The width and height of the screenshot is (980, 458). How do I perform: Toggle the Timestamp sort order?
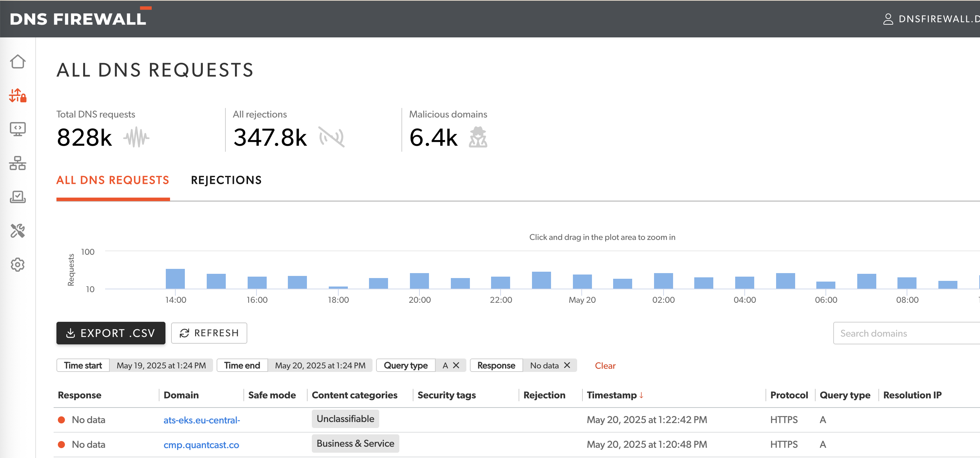click(616, 395)
